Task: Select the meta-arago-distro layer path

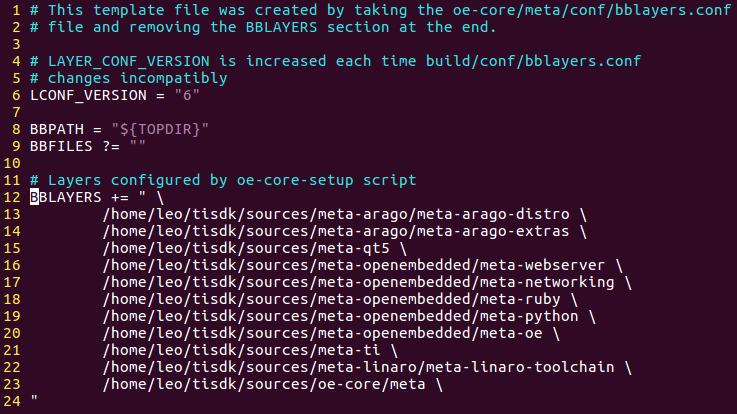Action: (336, 214)
